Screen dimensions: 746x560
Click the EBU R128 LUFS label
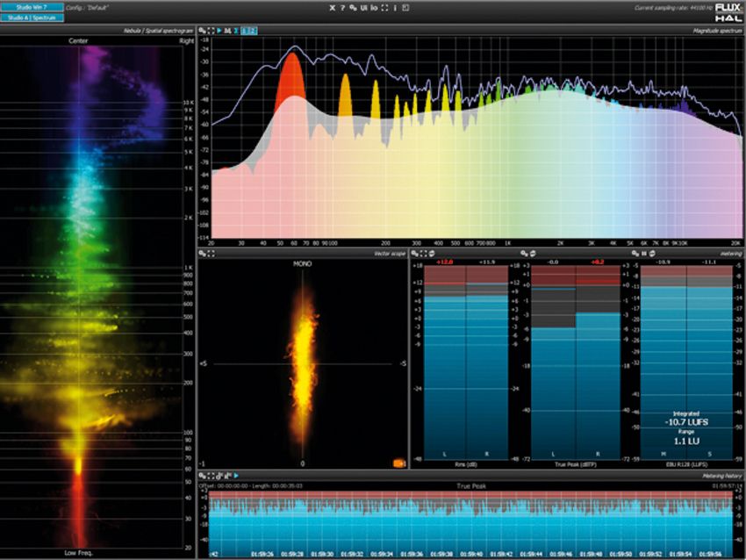(689, 463)
